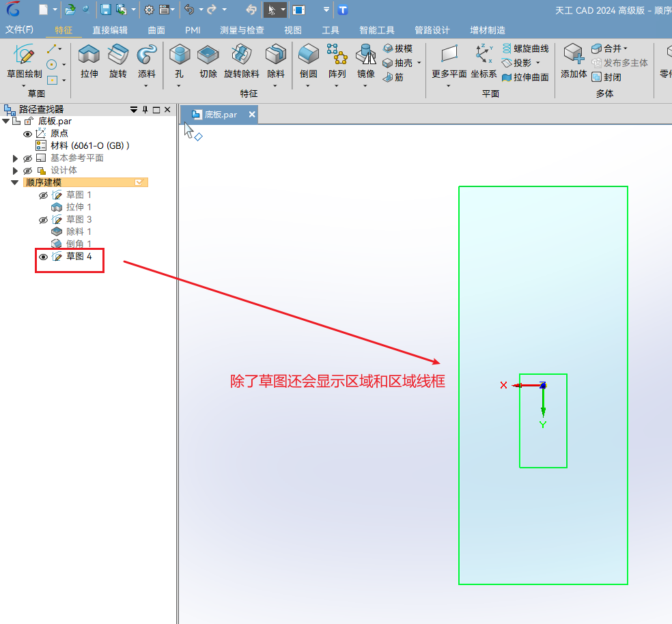Select the 拉伸 extrude tool
This screenshot has height=624, width=672.
(x=89, y=61)
